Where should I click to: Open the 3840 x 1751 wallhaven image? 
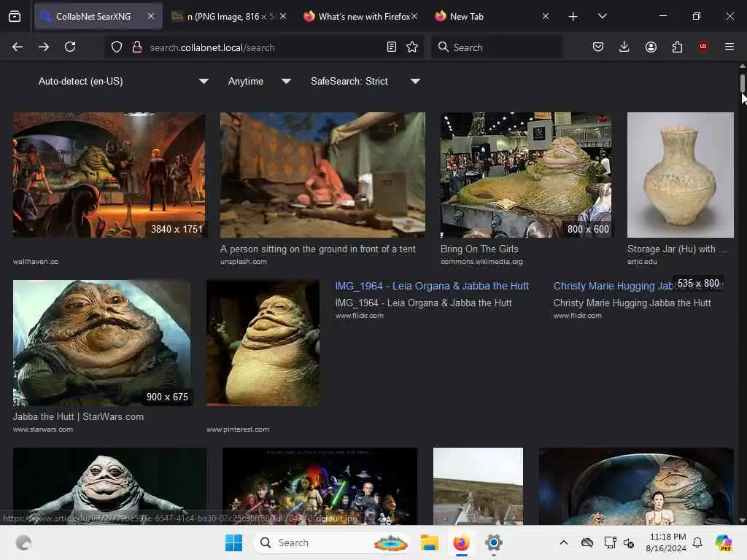coord(109,175)
